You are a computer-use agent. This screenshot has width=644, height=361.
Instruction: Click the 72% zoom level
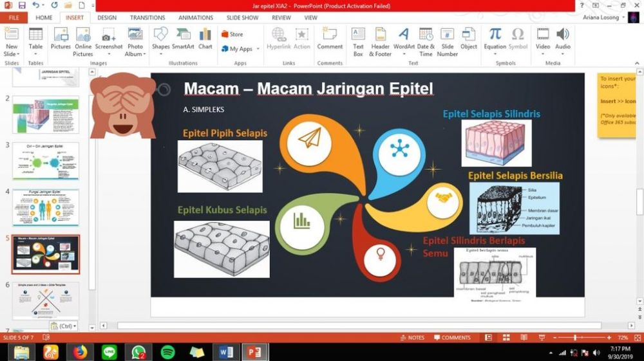coord(623,338)
